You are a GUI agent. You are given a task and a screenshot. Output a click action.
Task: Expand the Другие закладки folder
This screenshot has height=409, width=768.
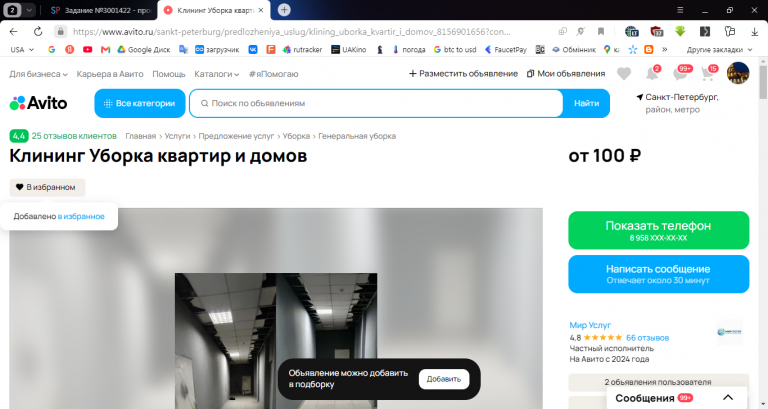pyautogui.click(x=719, y=49)
